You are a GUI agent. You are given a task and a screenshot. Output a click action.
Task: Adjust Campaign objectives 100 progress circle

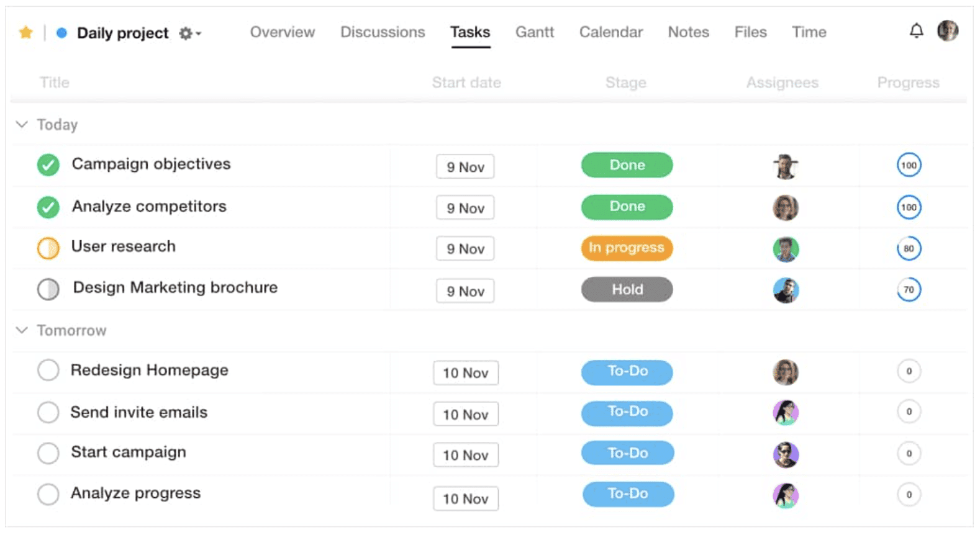[909, 165]
